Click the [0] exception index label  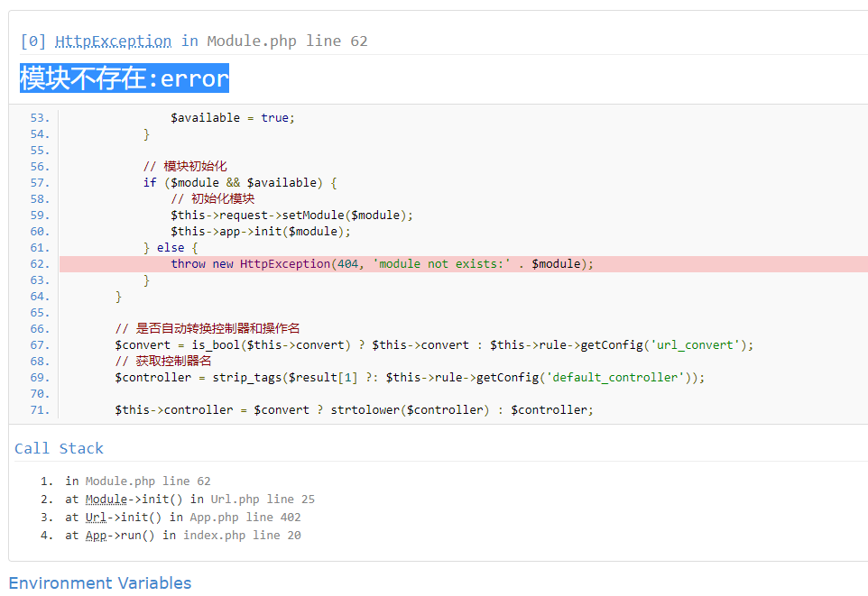33,41
